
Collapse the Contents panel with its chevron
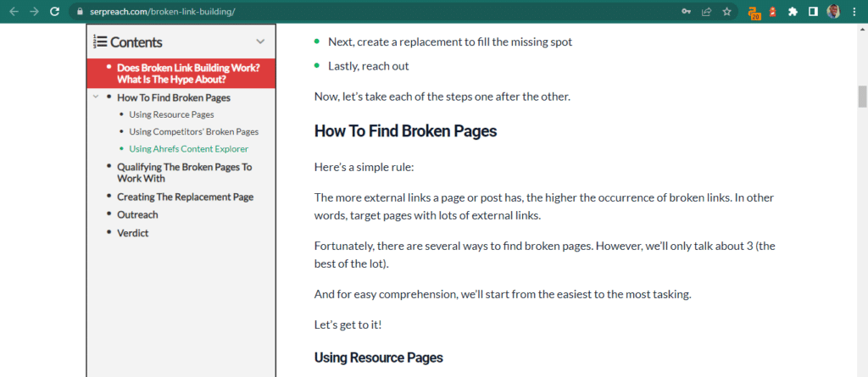click(260, 42)
